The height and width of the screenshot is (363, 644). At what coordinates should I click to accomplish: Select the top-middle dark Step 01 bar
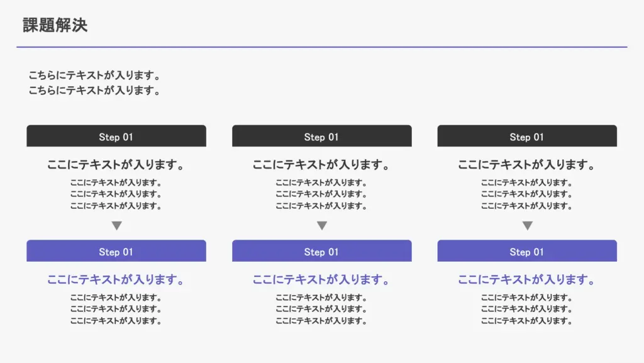(321, 136)
